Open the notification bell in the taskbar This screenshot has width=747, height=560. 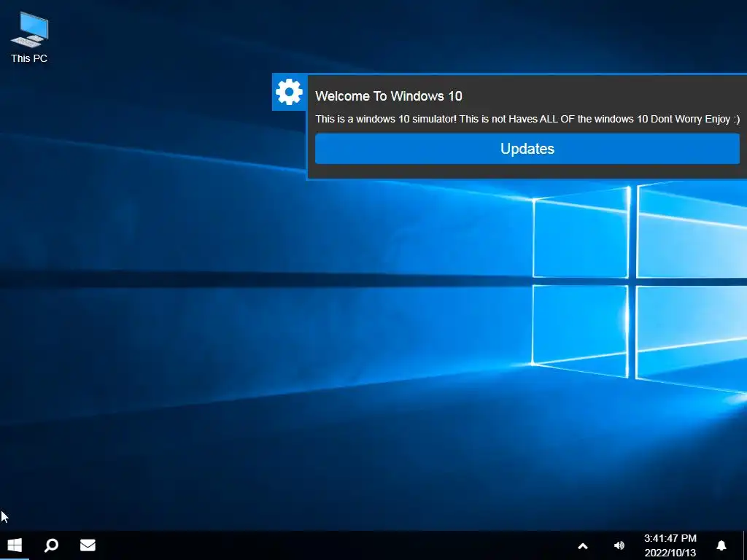(x=721, y=545)
